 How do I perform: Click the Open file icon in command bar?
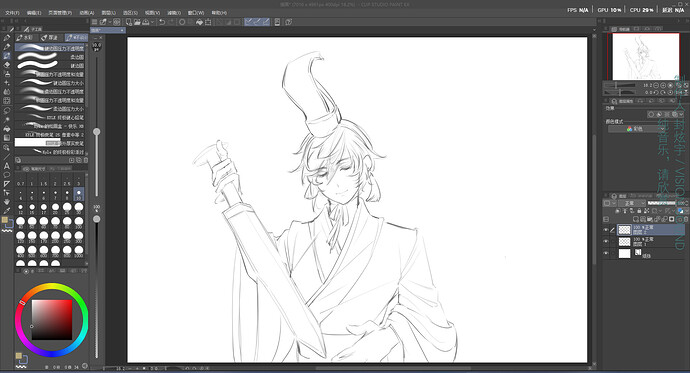coord(137,22)
